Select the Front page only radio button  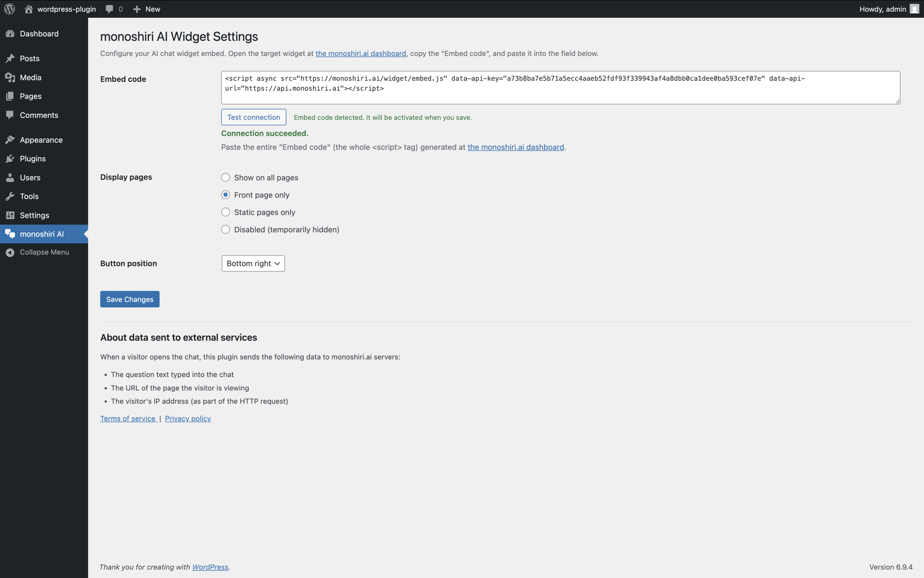(226, 195)
